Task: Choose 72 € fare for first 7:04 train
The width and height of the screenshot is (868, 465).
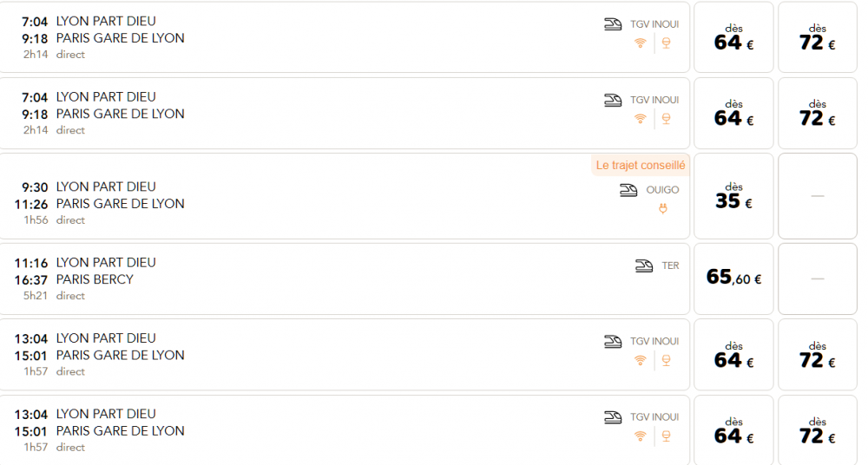Action: (818, 37)
